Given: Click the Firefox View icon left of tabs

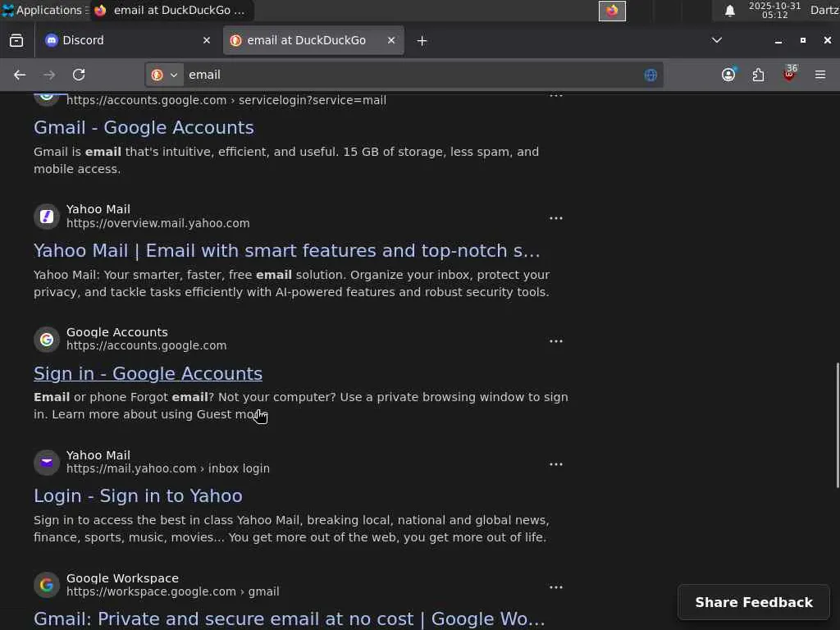Looking at the screenshot, I should tap(16, 40).
